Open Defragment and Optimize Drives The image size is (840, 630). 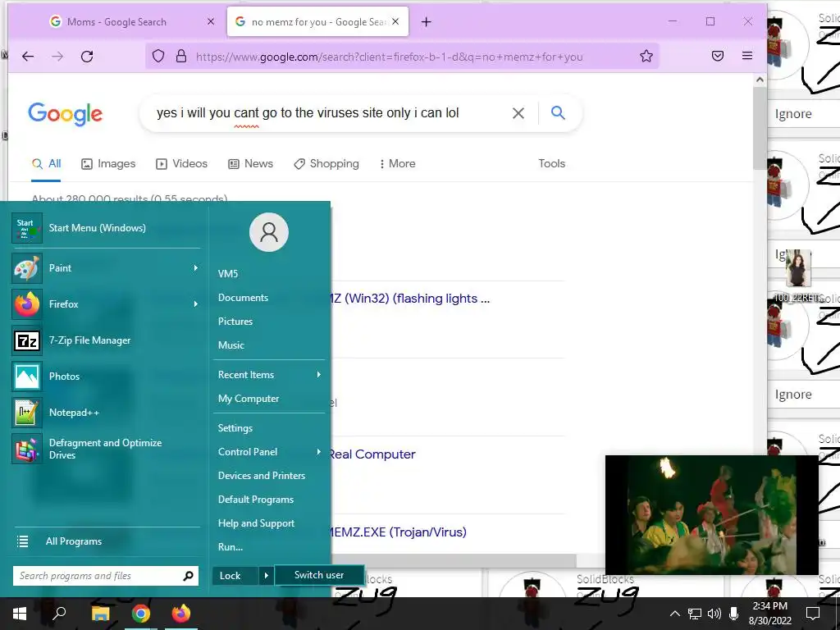tap(106, 449)
